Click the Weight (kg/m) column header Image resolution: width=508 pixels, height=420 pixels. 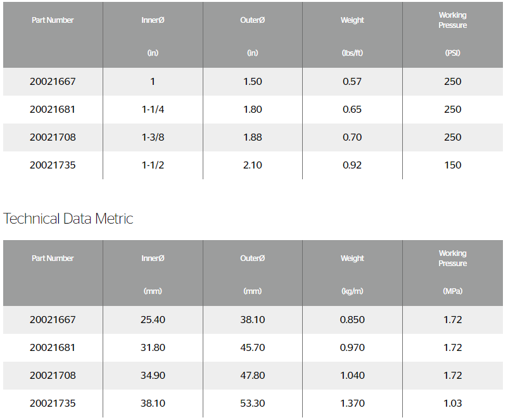tap(352, 273)
